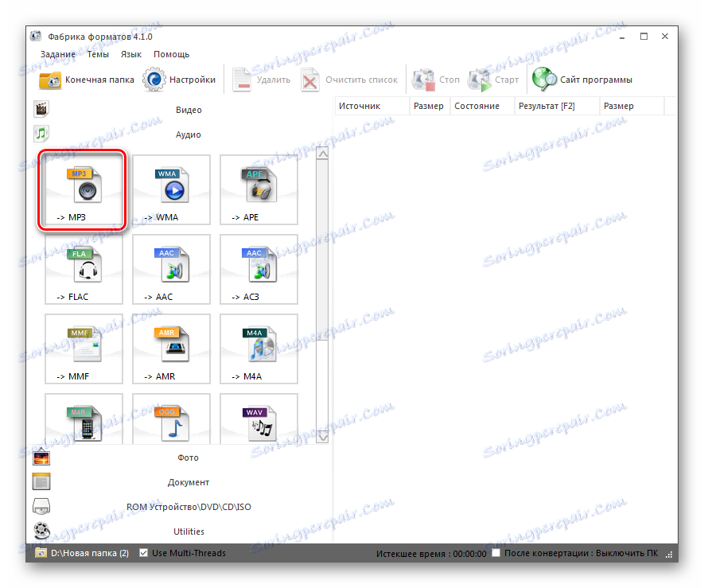
Task: Open Настройки settings
Action: pyautogui.click(x=179, y=80)
